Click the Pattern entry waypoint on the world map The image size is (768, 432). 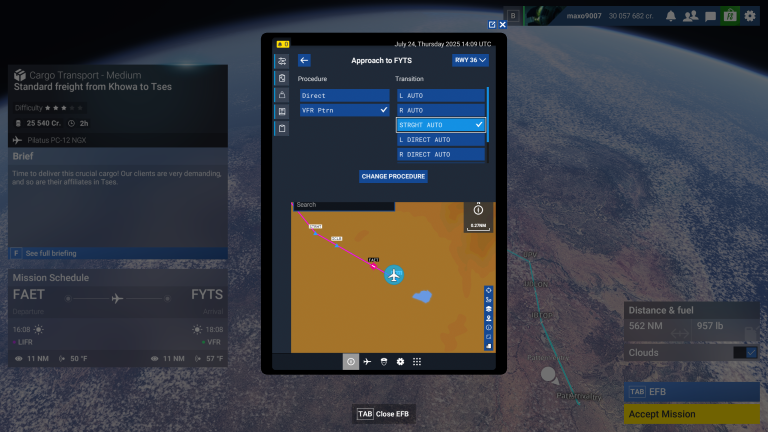pyautogui.click(x=548, y=358)
